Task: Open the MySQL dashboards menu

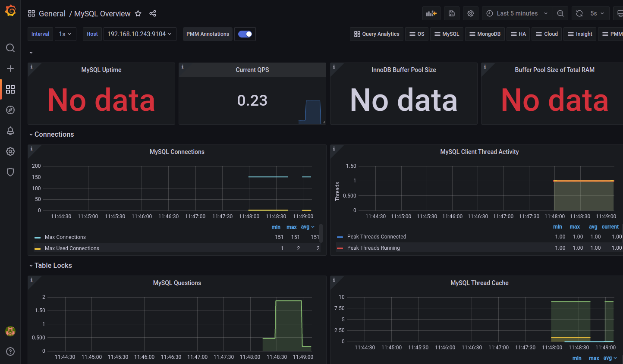Action: (447, 34)
